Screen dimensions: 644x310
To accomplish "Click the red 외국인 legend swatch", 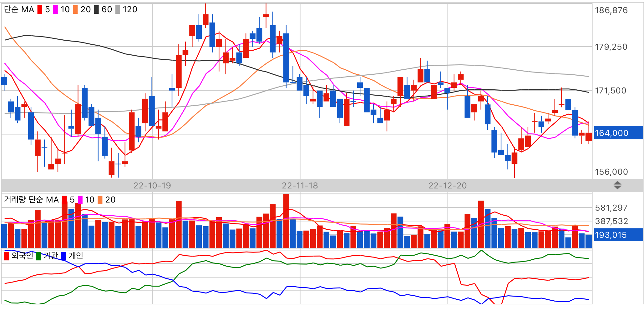I will point(7,256).
